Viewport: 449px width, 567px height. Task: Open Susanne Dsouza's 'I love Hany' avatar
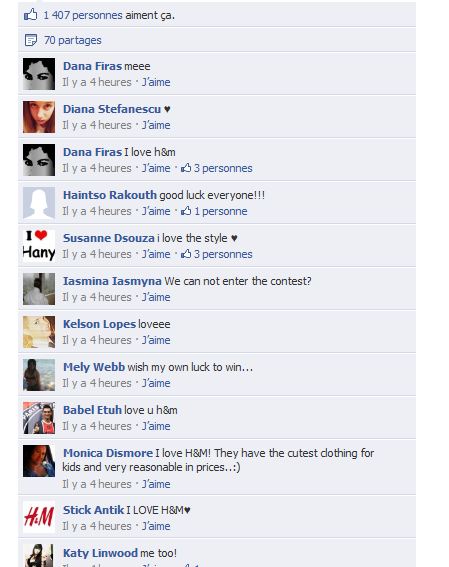pos(39,246)
